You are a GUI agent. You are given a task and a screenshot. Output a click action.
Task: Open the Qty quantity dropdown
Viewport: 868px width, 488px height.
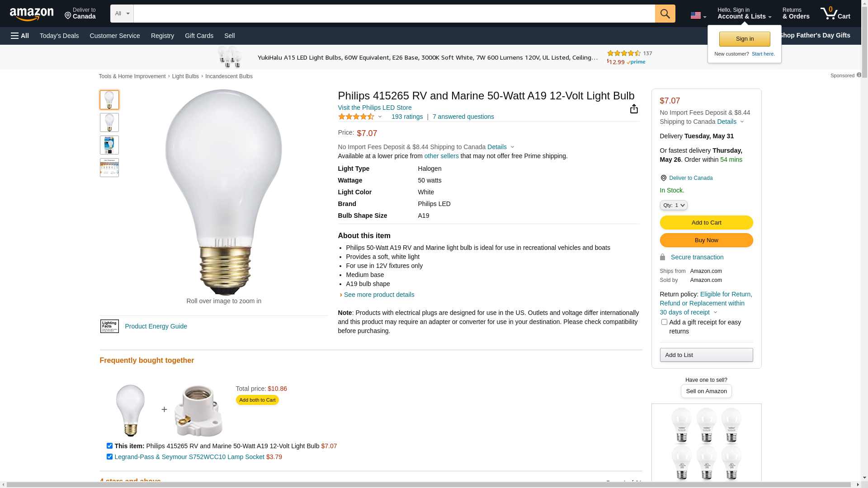tap(673, 205)
